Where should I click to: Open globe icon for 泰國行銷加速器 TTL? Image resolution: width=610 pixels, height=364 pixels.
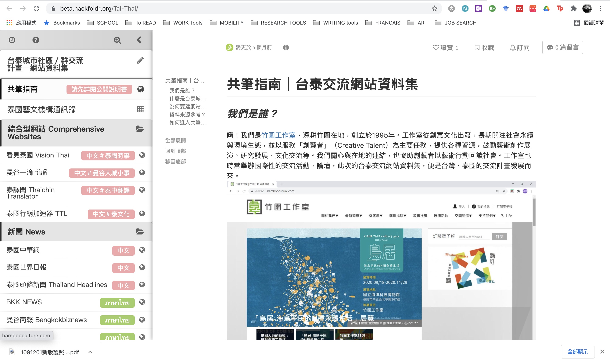(142, 214)
